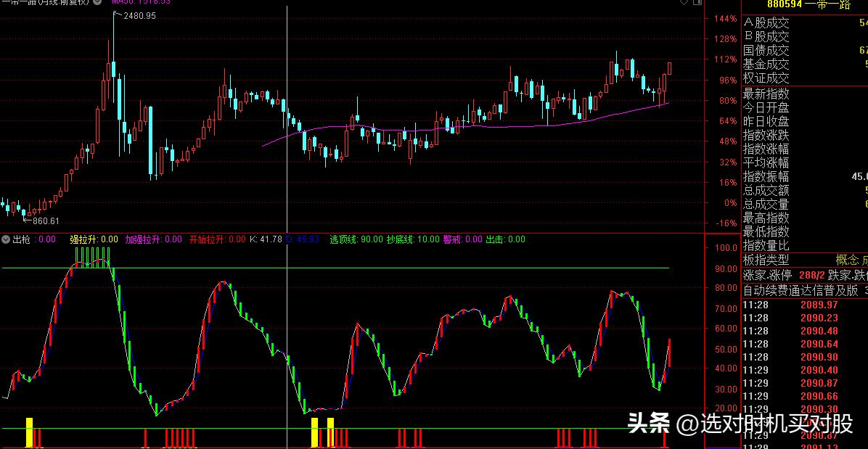The height and width of the screenshot is (449, 868).
Task: Select the 最低指数 row
Action: click(x=805, y=231)
